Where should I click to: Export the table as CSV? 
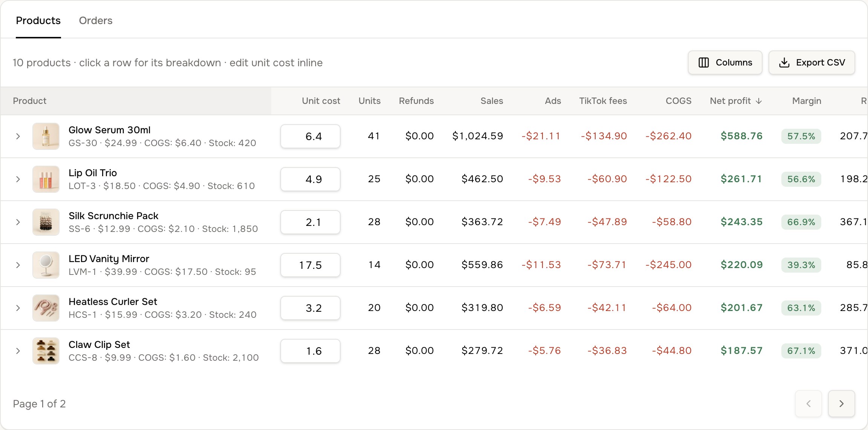pos(811,63)
